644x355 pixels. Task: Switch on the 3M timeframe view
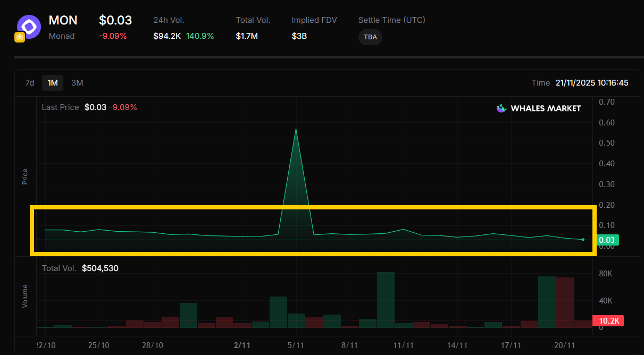pos(77,83)
